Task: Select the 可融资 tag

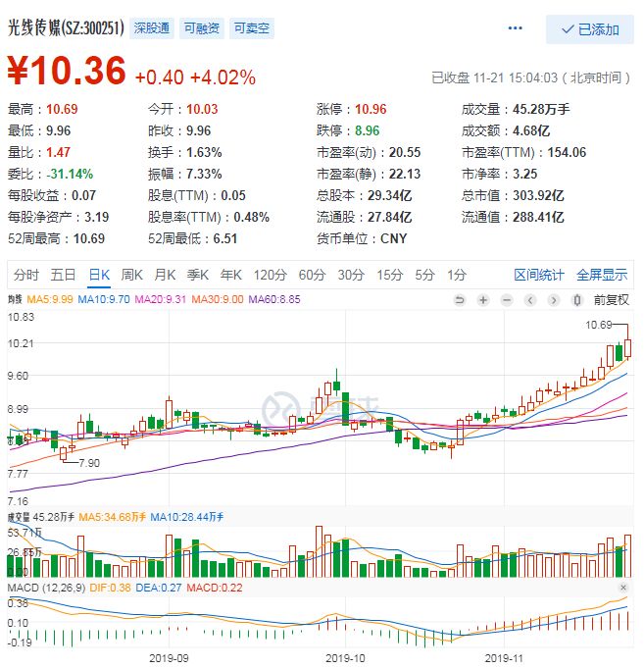Action: [202, 28]
